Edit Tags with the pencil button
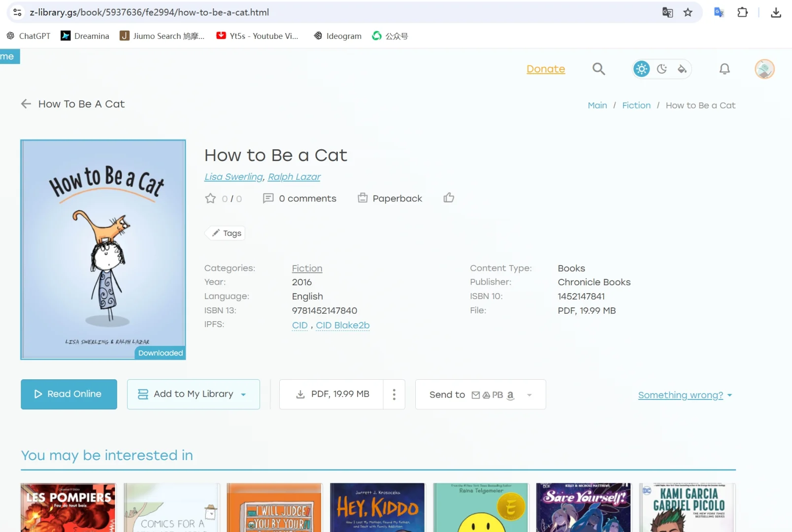Viewport: 792px width, 532px height. [x=225, y=233]
